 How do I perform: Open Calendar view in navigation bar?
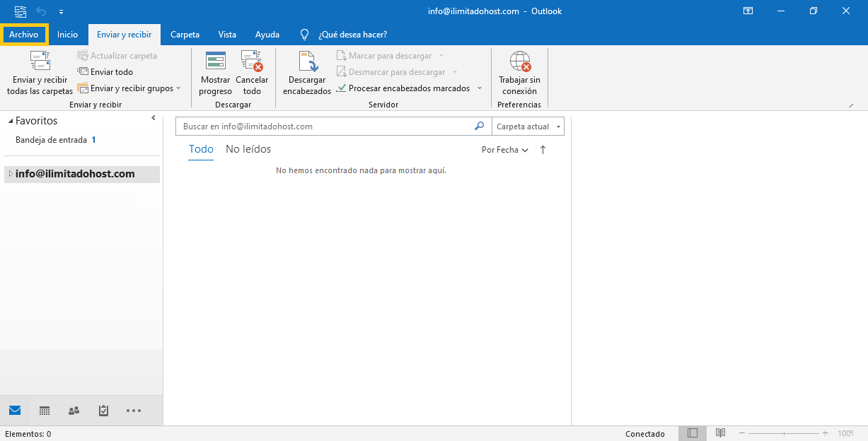tap(45, 411)
